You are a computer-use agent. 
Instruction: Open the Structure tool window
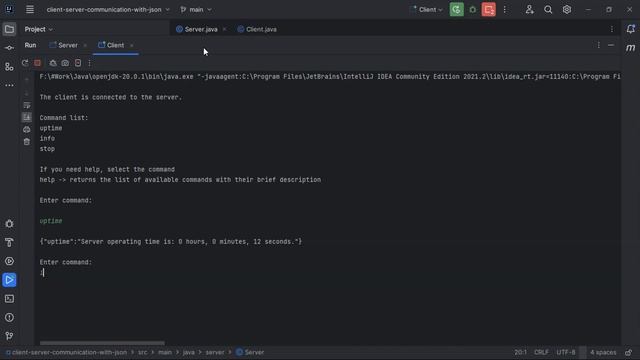pyautogui.click(x=9, y=67)
